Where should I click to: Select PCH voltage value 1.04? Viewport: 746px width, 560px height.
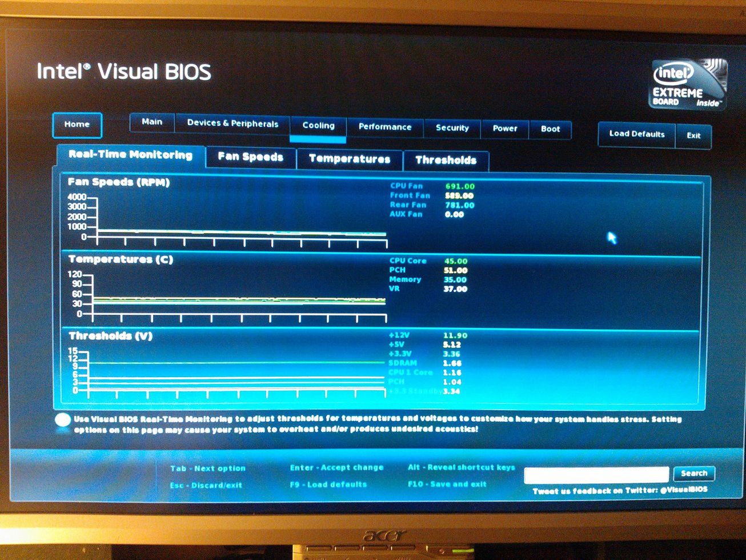click(x=452, y=382)
